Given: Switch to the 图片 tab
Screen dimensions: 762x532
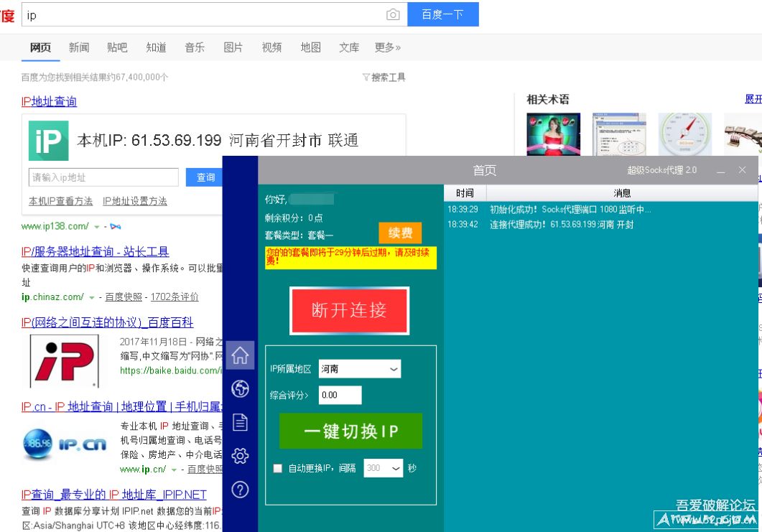Looking at the screenshot, I should pyautogui.click(x=233, y=47).
